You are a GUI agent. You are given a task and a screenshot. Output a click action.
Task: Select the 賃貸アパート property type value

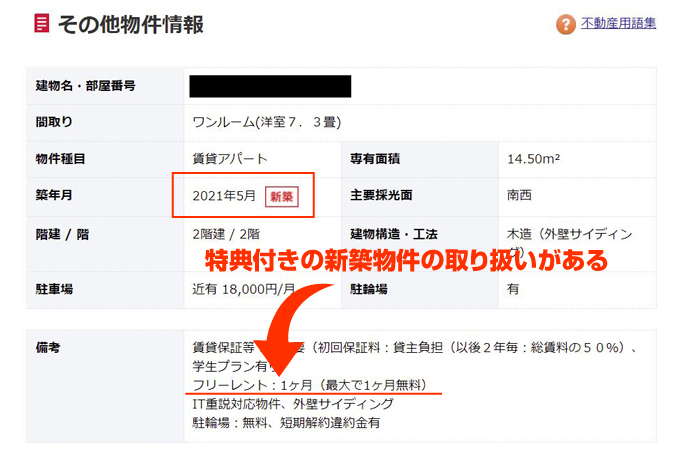click(x=230, y=158)
